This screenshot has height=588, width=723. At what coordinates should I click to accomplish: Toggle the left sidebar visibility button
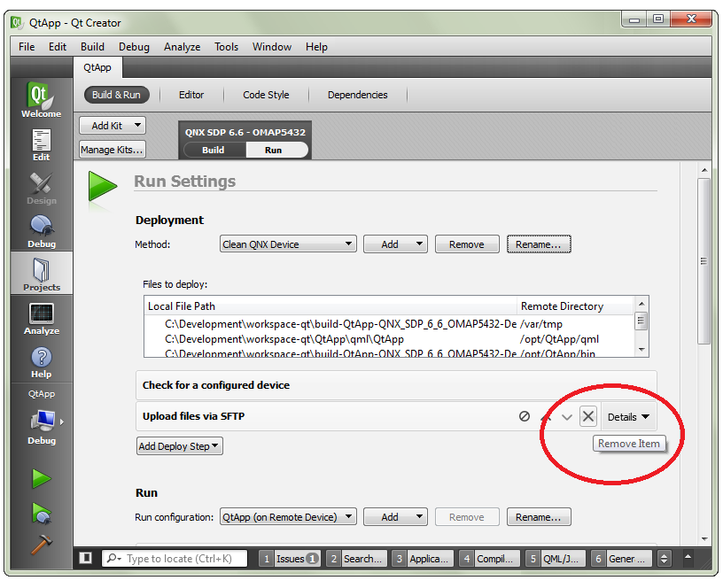point(86,558)
